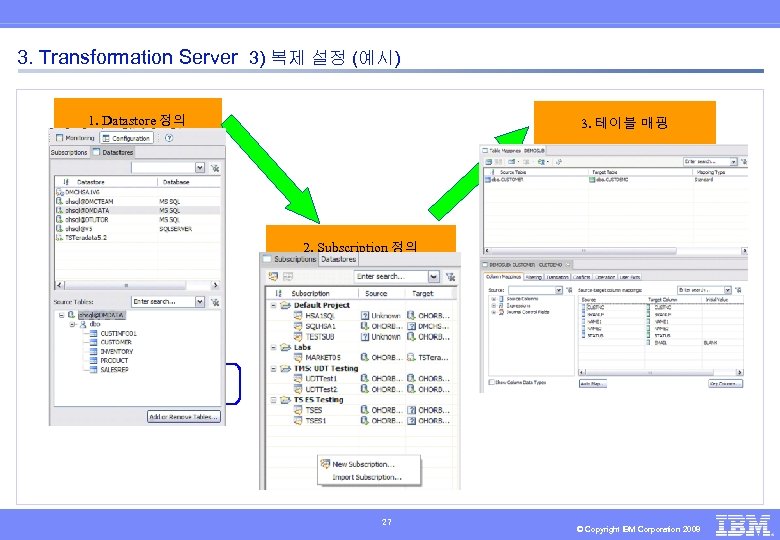Click the Key Columns button

725,383
